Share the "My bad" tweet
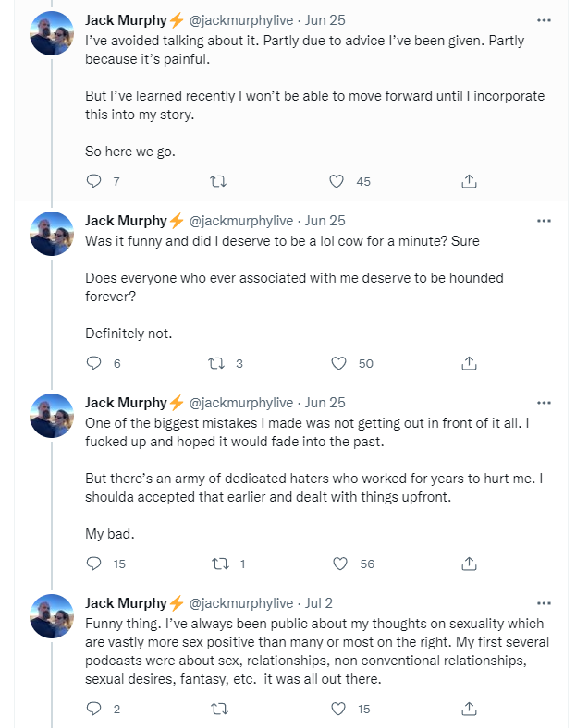Image resolution: width=576 pixels, height=728 pixels. click(x=469, y=564)
